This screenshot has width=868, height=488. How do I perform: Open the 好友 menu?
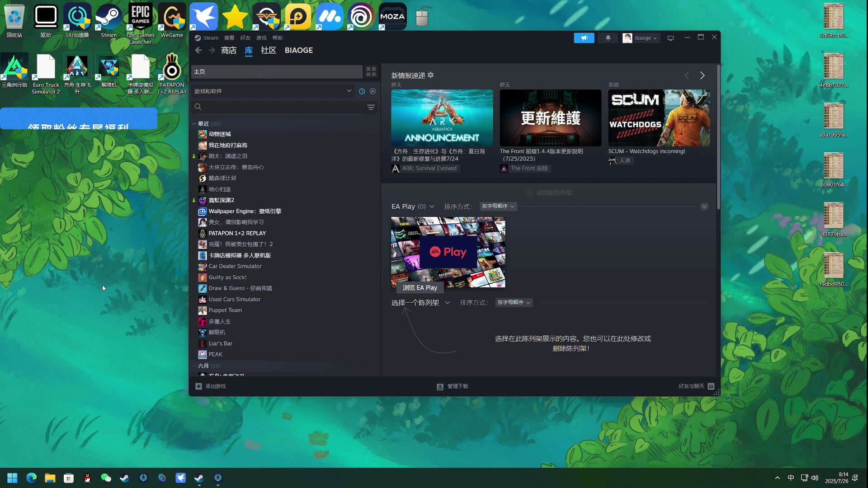click(245, 38)
